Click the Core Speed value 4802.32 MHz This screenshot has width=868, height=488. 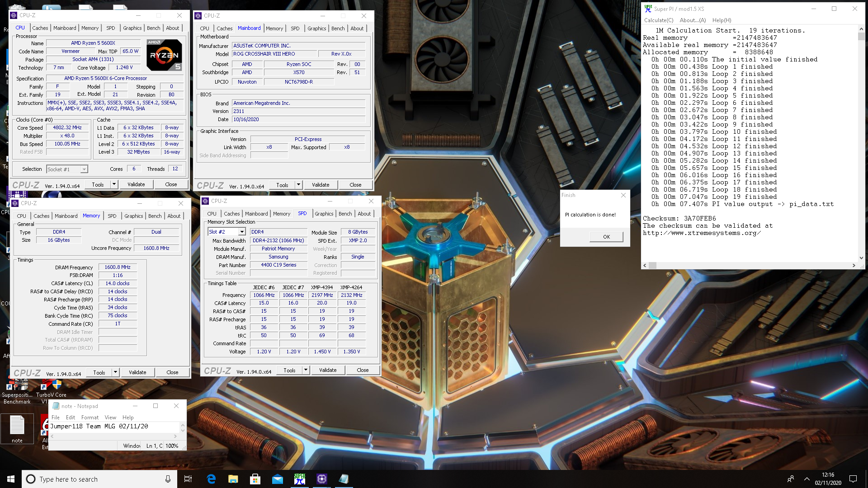[x=67, y=128]
